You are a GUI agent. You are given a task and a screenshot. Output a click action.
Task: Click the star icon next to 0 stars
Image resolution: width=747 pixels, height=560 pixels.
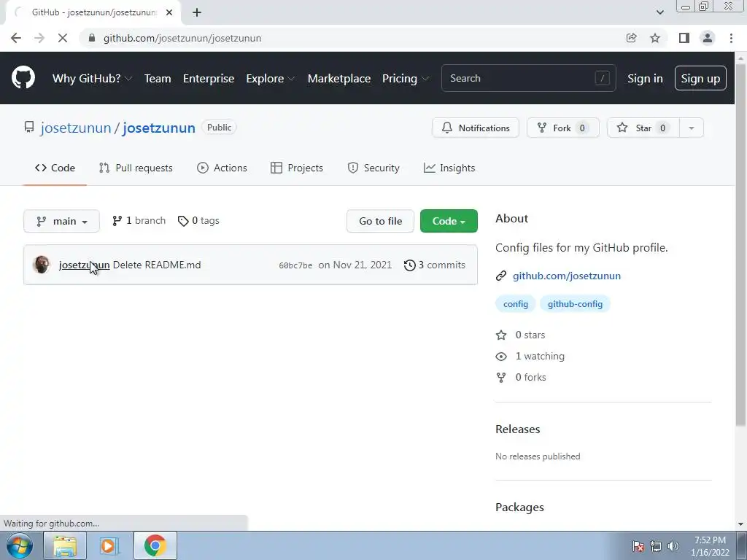(x=500, y=335)
